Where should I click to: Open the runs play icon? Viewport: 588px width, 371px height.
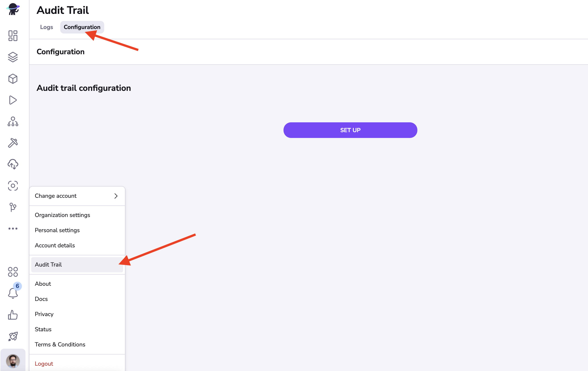[13, 100]
